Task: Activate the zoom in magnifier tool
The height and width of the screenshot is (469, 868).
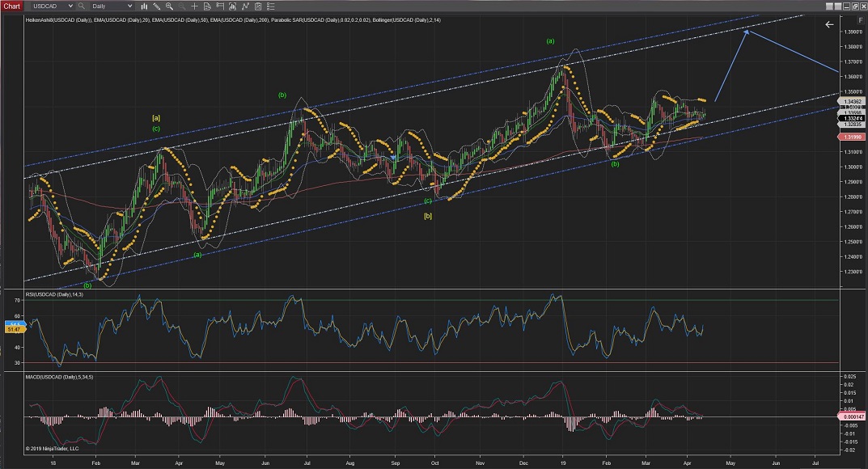Action: 169,6
